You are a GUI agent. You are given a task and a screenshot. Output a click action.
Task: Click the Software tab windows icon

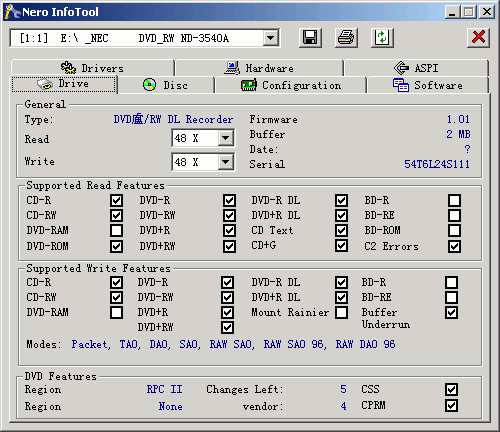click(401, 85)
